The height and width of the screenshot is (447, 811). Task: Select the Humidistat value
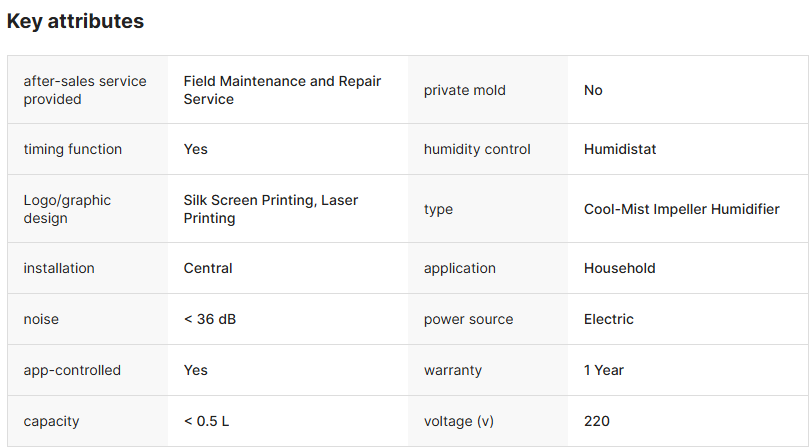click(620, 149)
